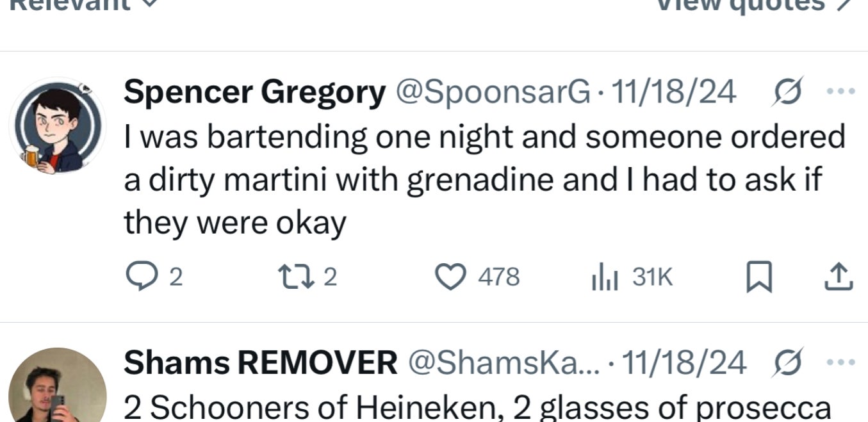Bookmark Spencer Gregory's tweet
The height and width of the screenshot is (422, 868).
[x=758, y=278]
